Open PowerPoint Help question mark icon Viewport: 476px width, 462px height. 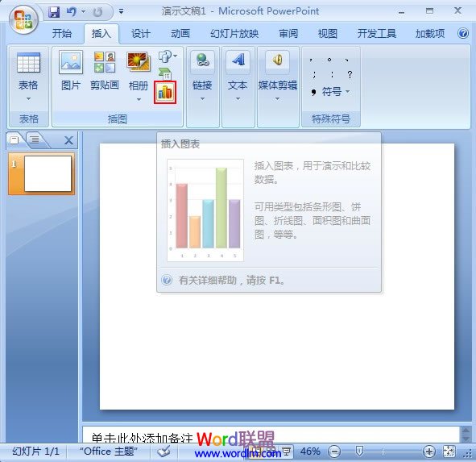[x=463, y=33]
